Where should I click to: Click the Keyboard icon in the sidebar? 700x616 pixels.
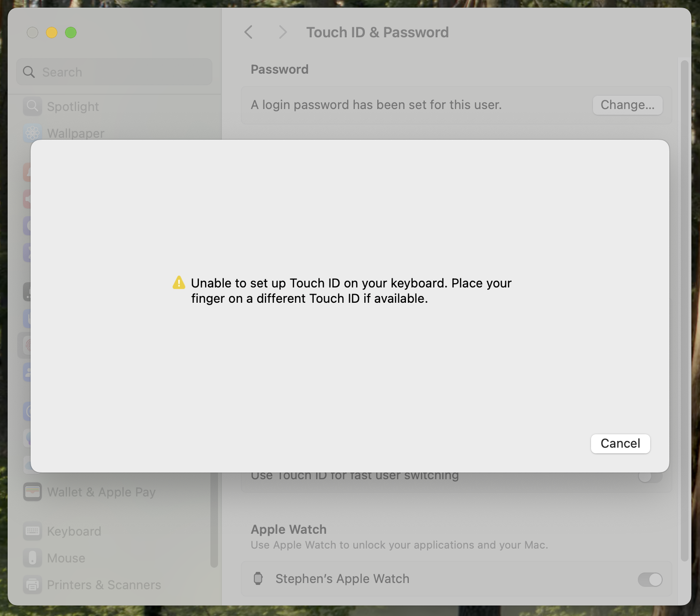tap(32, 531)
